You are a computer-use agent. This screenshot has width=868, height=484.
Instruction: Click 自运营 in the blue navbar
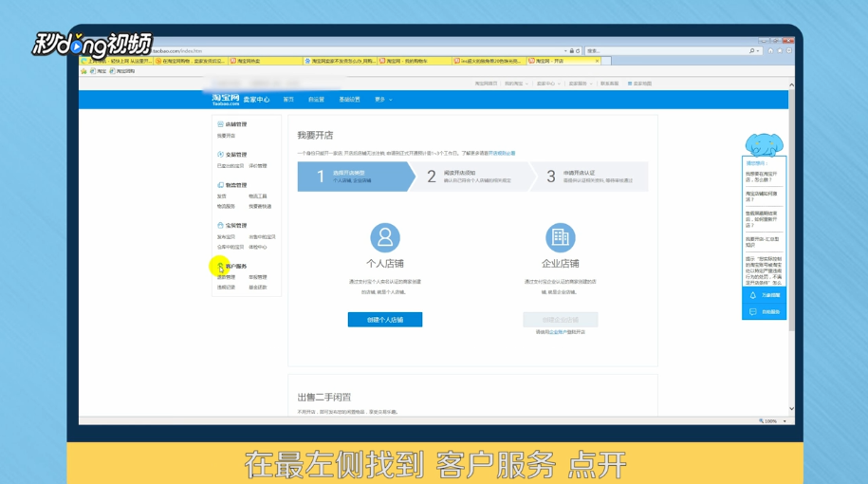tap(316, 100)
